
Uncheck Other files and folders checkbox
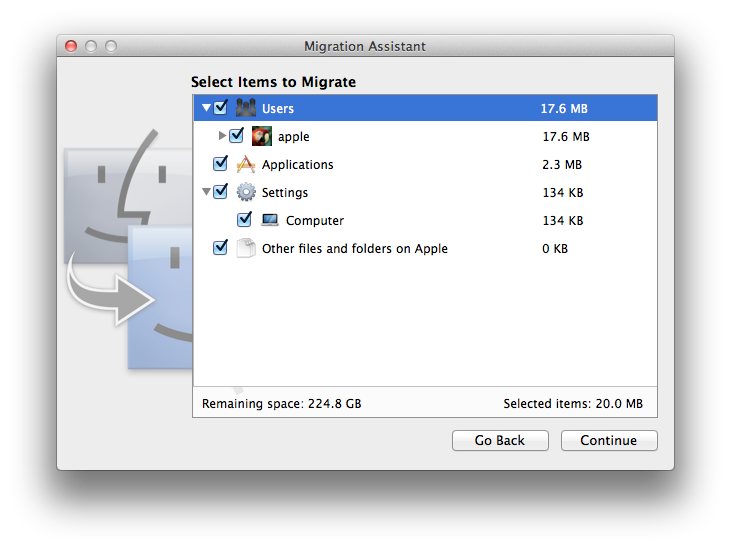[x=221, y=247]
